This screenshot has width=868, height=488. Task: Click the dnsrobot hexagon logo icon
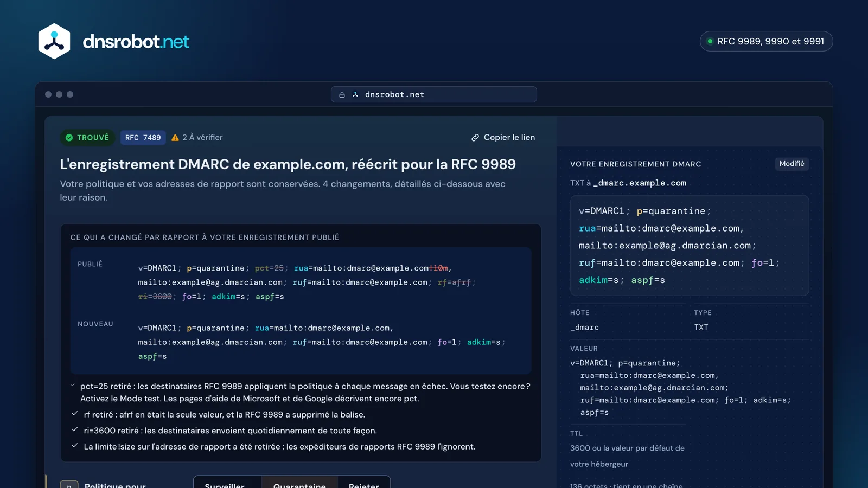(x=54, y=41)
